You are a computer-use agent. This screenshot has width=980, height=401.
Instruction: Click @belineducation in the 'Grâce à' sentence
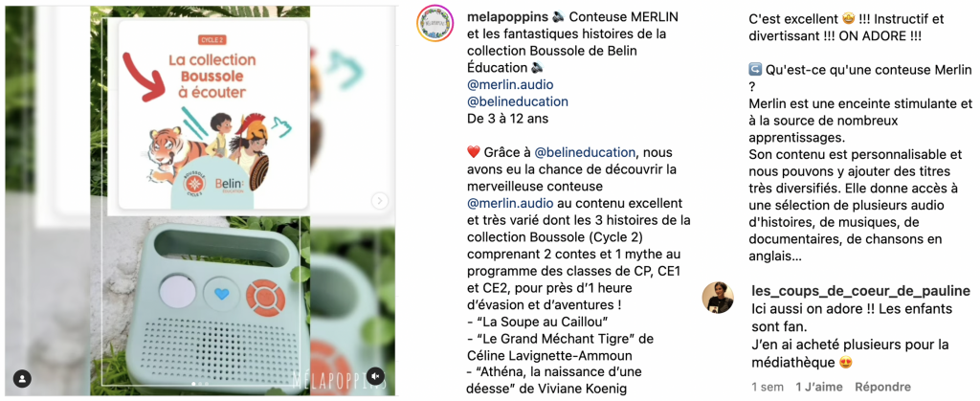[585, 152]
